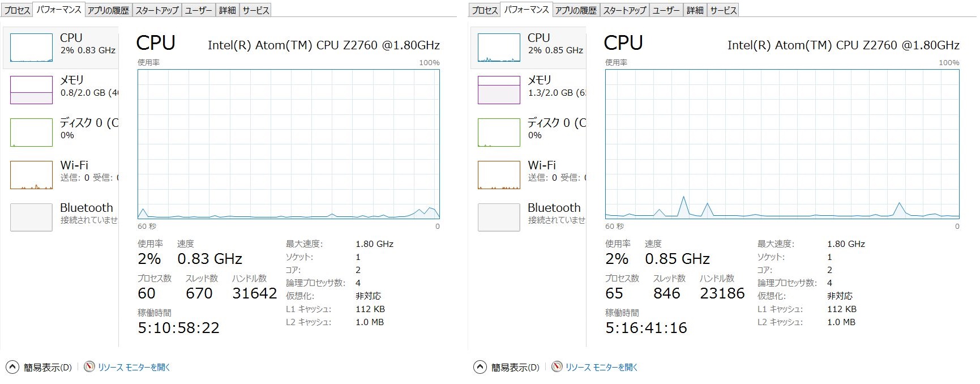Open リソース モニターを開く link in right window
The image size is (980, 384).
coord(601,368)
